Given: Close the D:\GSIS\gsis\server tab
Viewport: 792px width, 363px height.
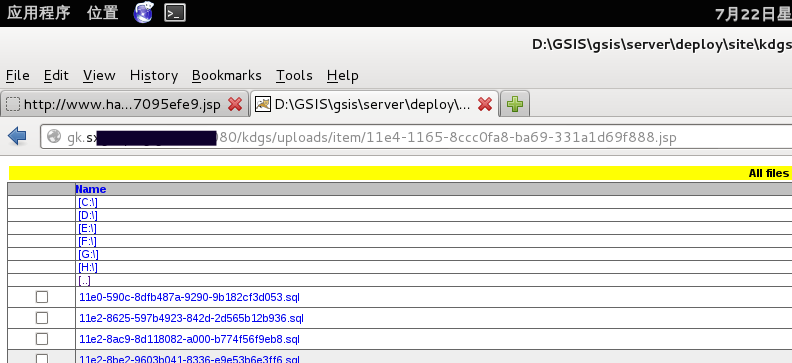Looking at the screenshot, I should 485,105.
